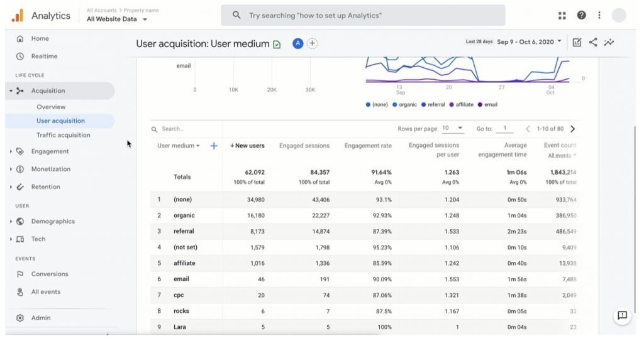644x341 pixels.
Task: Go to next page of table results
Action: tap(572, 129)
